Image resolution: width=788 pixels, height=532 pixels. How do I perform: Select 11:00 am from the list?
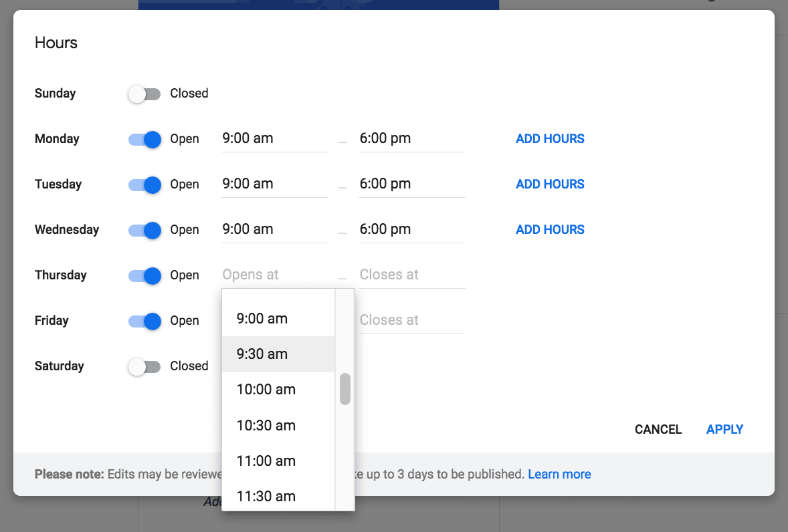click(x=278, y=460)
